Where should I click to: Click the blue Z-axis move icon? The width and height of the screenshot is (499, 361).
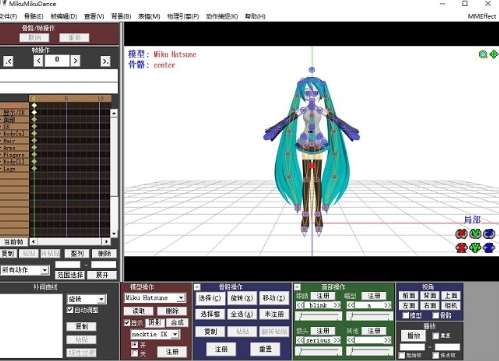point(489,248)
